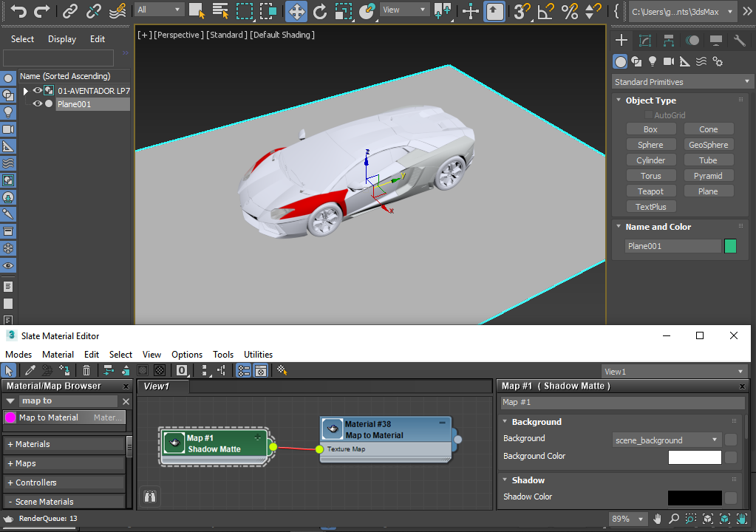Open the scene_background dropdown

(x=667, y=440)
